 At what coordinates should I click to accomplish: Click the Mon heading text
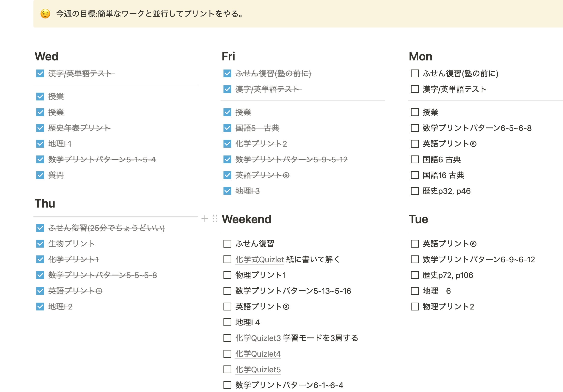420,56
